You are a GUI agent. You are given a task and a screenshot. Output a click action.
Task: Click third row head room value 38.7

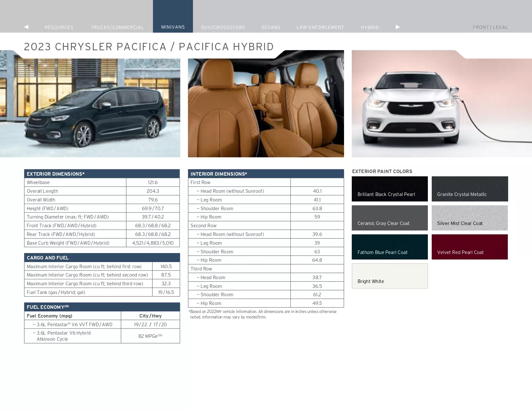tap(317, 278)
